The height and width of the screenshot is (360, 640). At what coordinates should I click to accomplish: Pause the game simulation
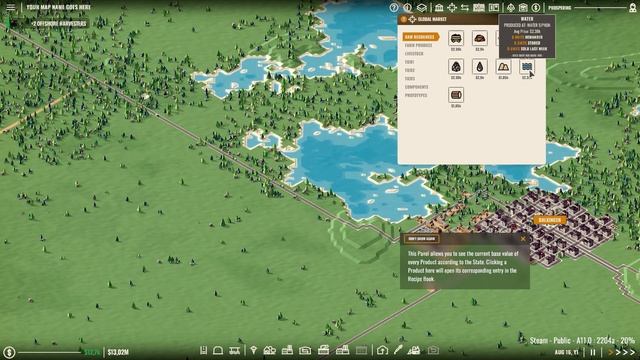[593, 352]
